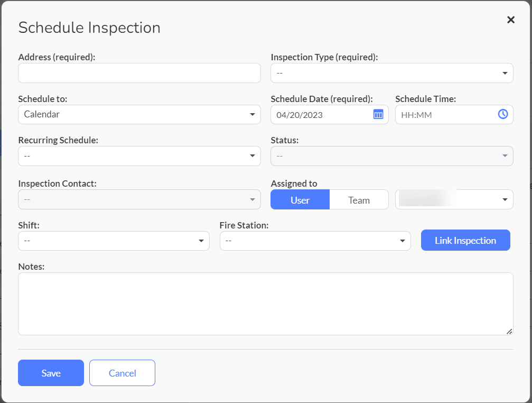Switch Assigned to toggle to Team
The width and height of the screenshot is (532, 403).
coord(359,200)
